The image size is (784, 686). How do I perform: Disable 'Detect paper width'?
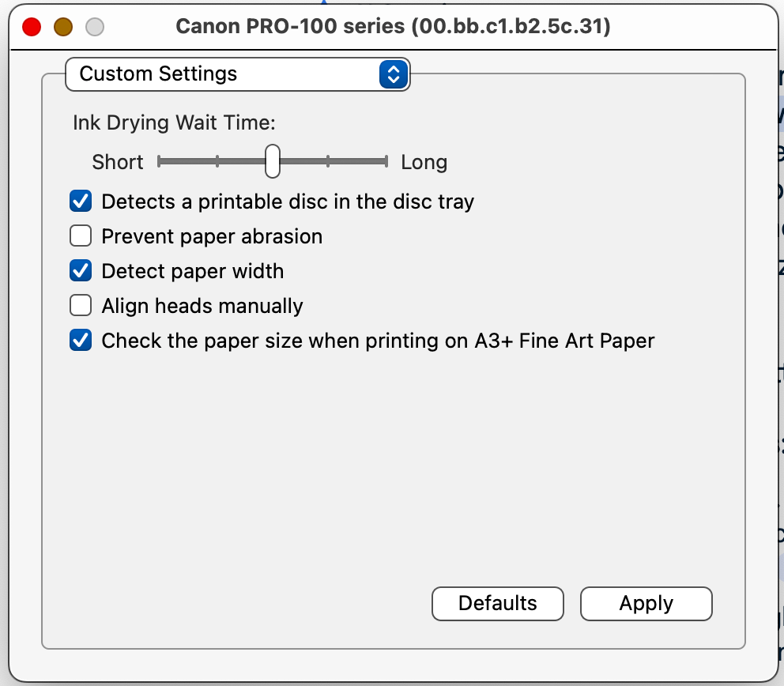(x=80, y=270)
